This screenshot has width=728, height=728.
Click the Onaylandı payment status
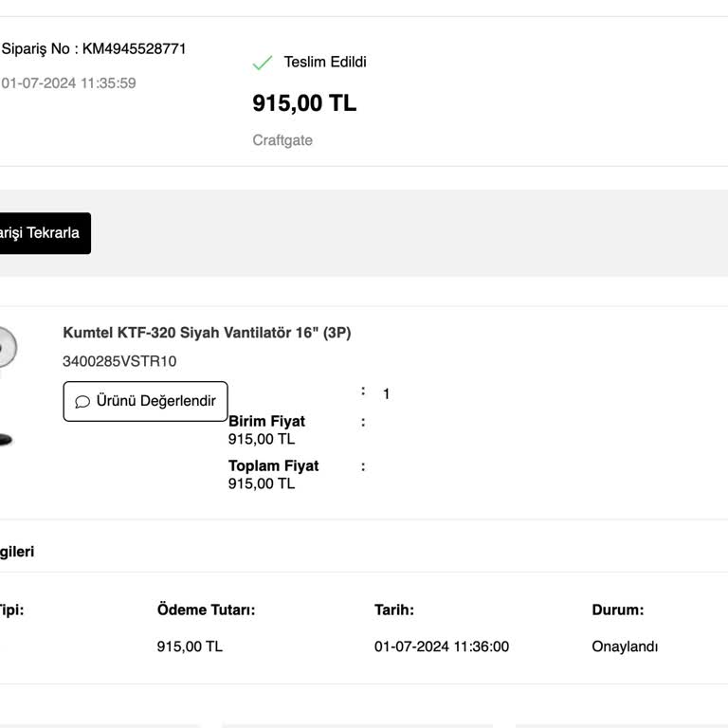[x=625, y=647]
